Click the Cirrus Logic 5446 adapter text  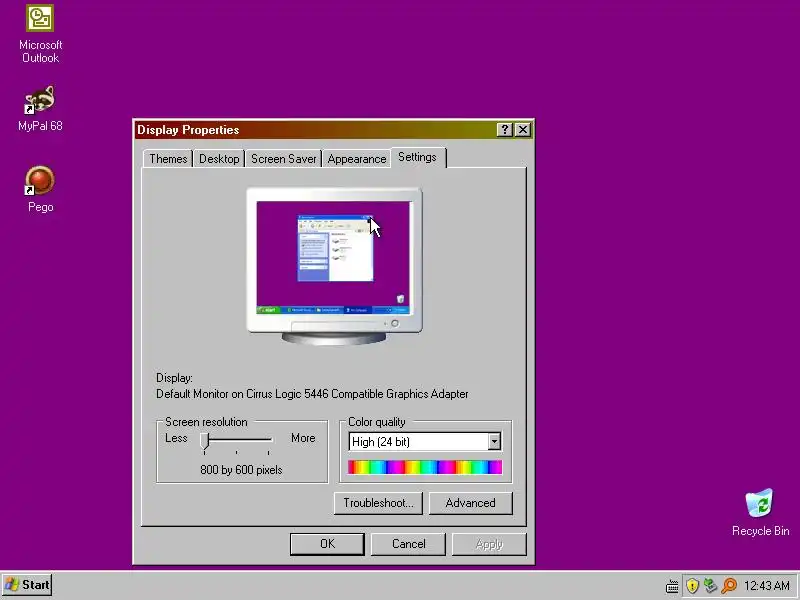point(312,394)
